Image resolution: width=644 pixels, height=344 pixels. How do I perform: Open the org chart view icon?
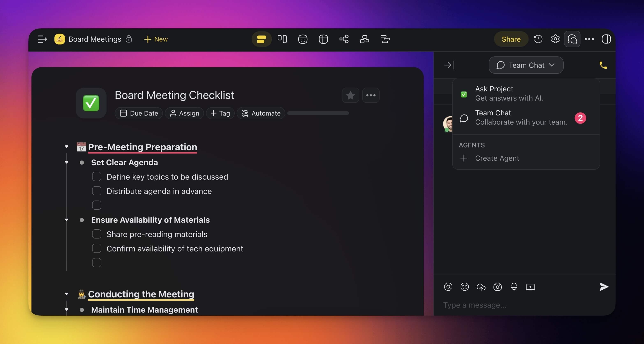364,39
